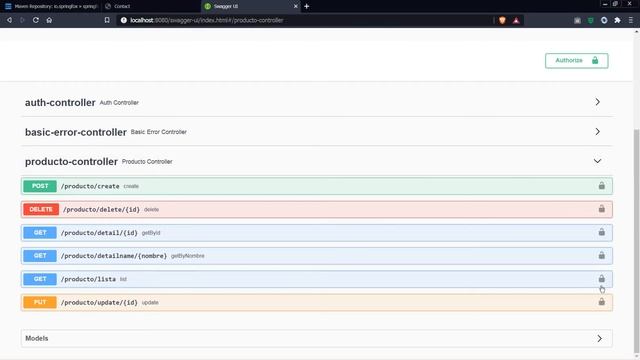Click the PUT method badge
Image resolution: width=640 pixels, height=360 pixels.
[x=40, y=302]
